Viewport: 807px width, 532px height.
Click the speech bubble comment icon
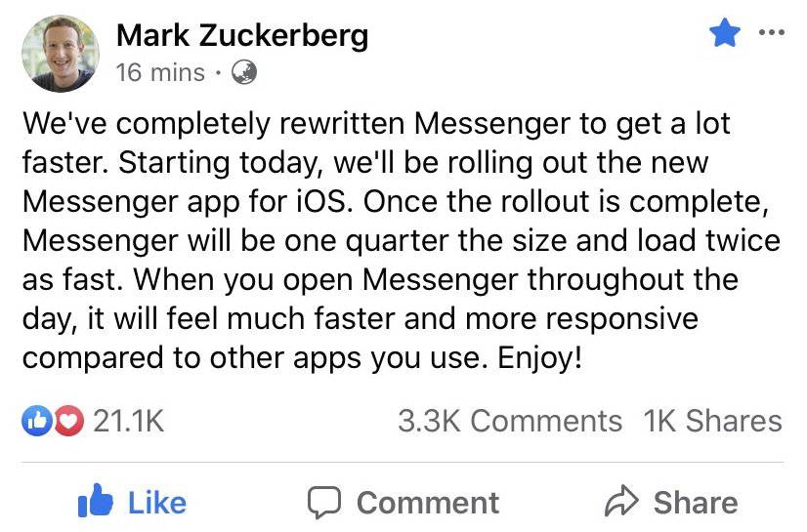(323, 502)
